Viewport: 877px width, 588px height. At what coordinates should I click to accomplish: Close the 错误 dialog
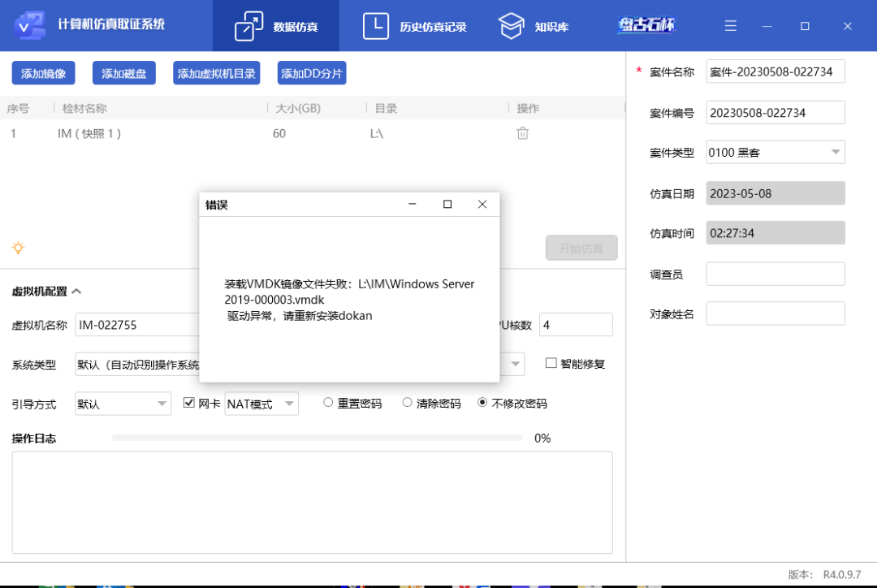(482, 204)
